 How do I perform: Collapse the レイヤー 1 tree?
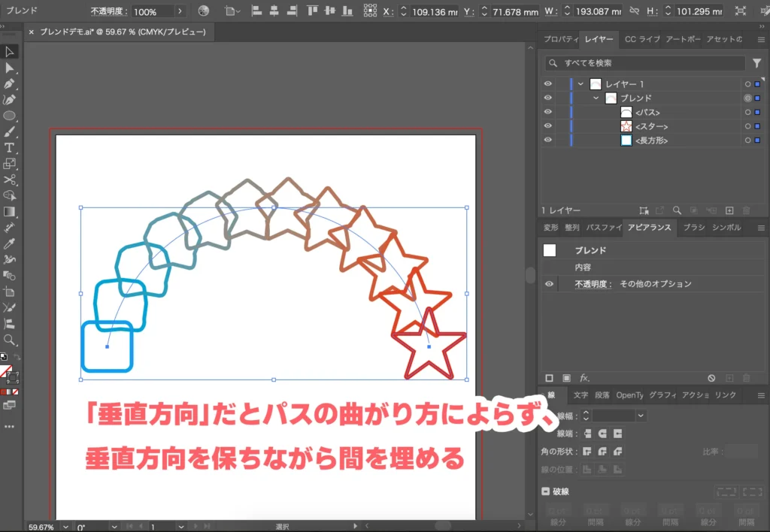(x=581, y=84)
